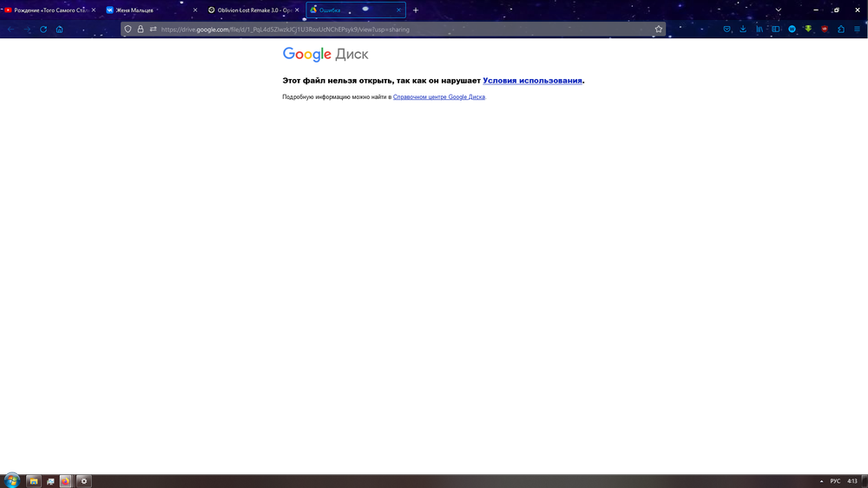The width and height of the screenshot is (868, 488).
Task: Expand the list all tabs chevron
Action: 779,10
